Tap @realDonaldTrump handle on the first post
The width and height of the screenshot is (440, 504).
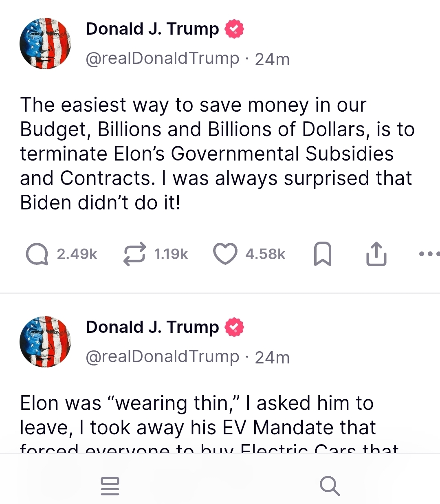(162, 59)
